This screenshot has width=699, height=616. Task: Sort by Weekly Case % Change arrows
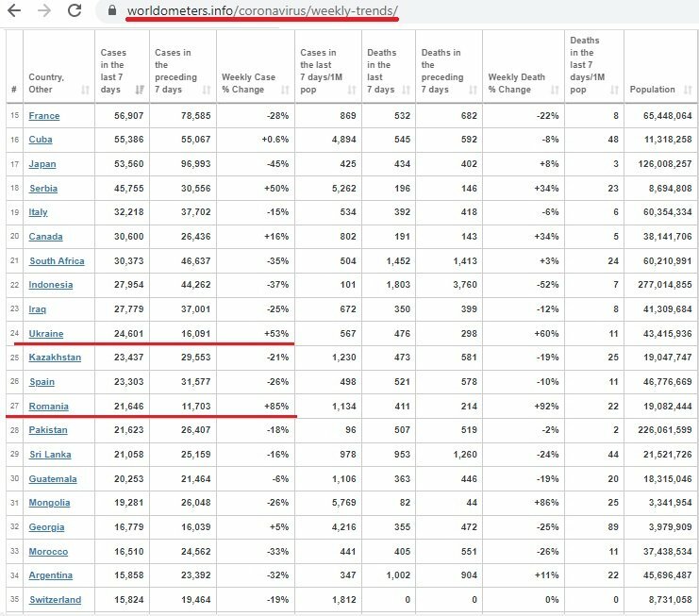(x=285, y=90)
